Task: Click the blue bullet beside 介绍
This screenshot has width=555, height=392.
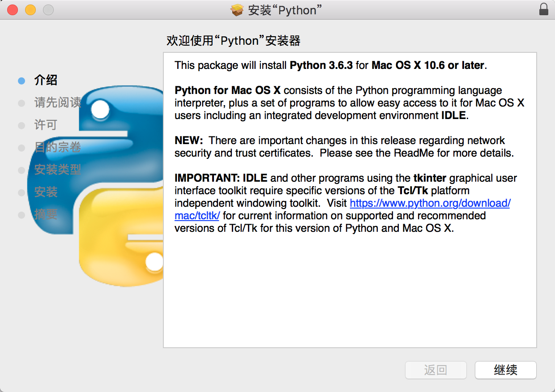Action: (x=21, y=81)
